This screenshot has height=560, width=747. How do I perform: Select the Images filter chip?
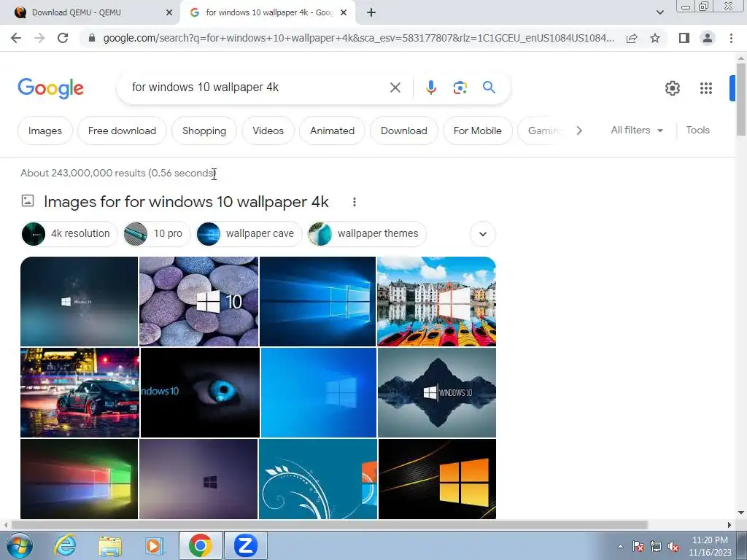point(44,131)
